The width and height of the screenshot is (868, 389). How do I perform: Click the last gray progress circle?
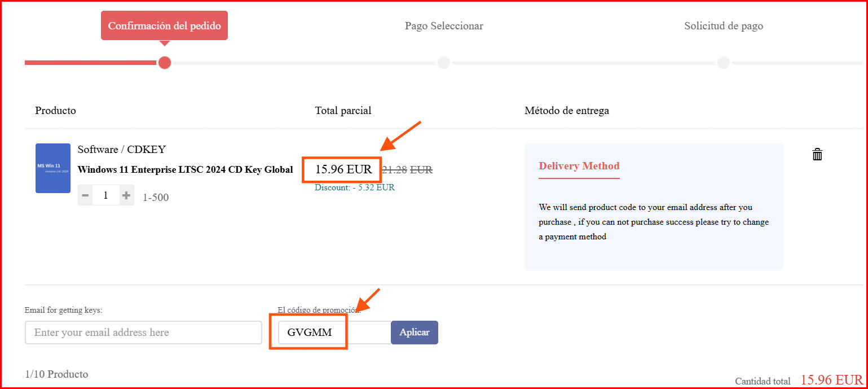724,62
